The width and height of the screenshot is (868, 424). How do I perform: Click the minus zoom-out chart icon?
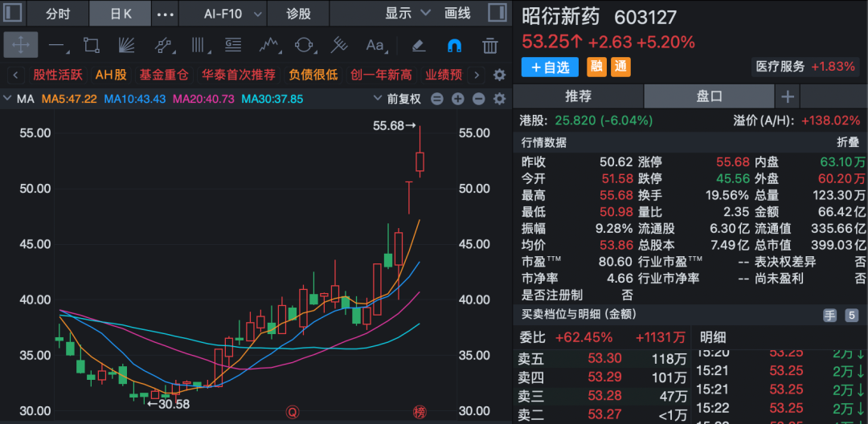(478, 99)
